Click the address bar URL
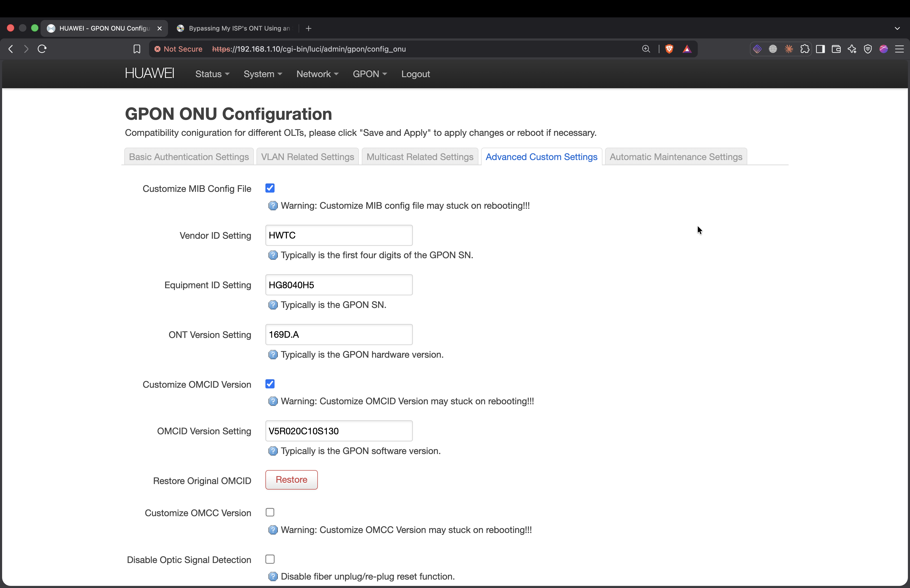The image size is (910, 588). (x=309, y=49)
